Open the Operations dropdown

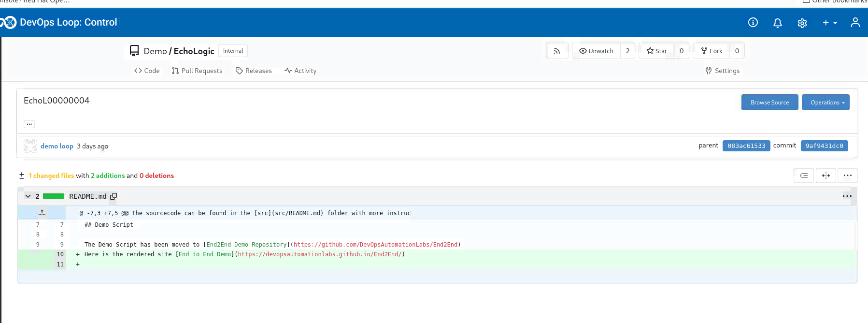pyautogui.click(x=825, y=103)
